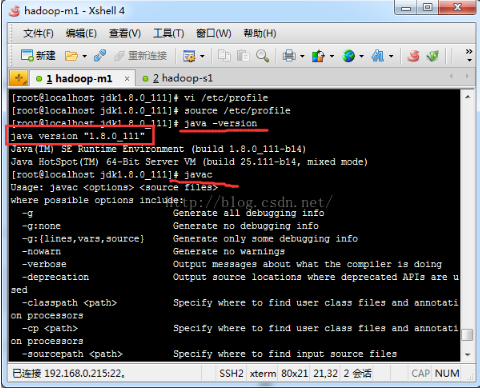Open the 文件(F) menu
Screen dimensions: 480x392
tap(38, 33)
